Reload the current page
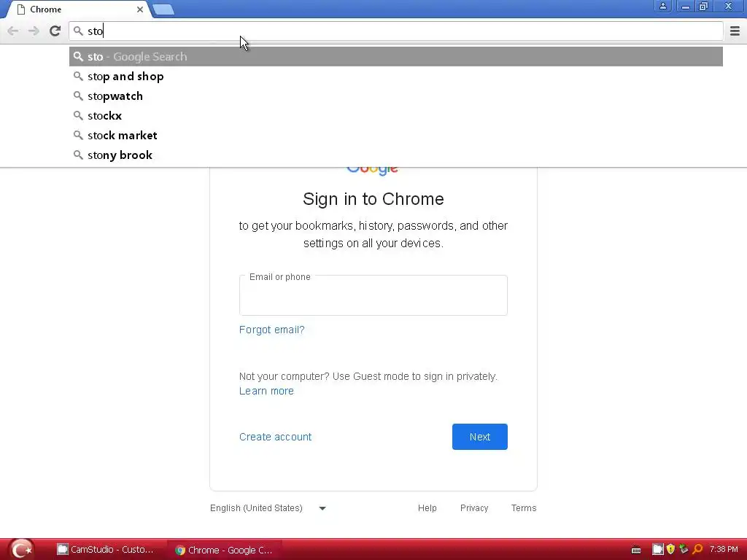Screen dimensions: 747x560 [x=55, y=31]
